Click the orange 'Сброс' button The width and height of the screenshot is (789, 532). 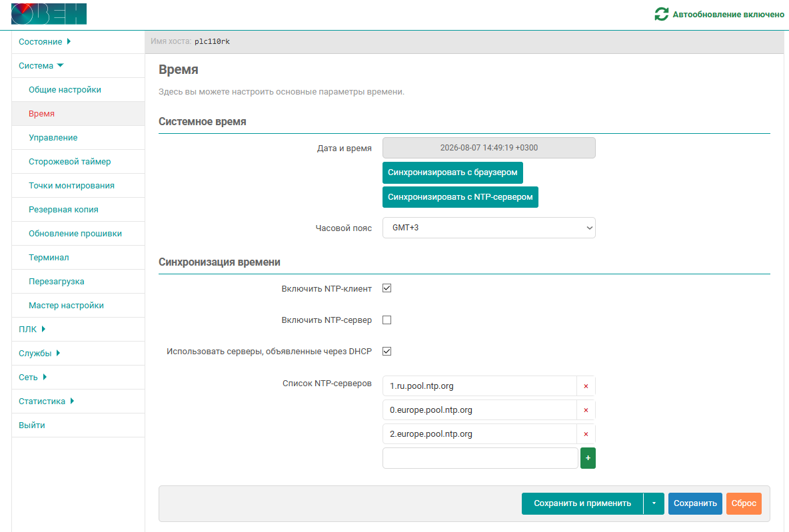[x=744, y=503]
